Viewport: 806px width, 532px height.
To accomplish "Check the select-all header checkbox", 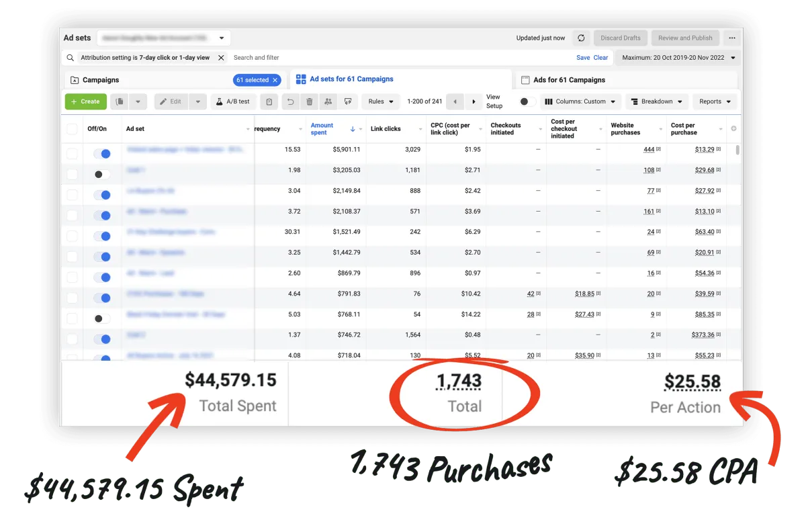I will click(72, 129).
